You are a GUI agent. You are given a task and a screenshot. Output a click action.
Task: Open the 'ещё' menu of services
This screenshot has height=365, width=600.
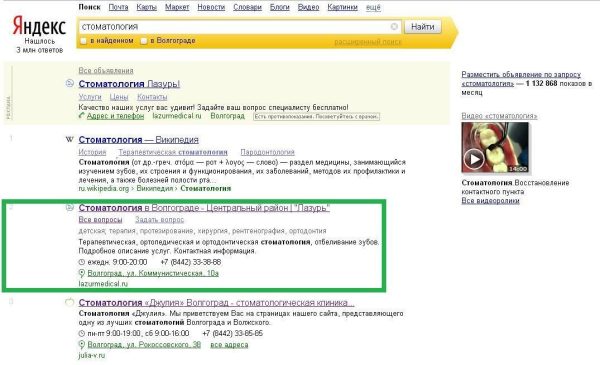373,7
